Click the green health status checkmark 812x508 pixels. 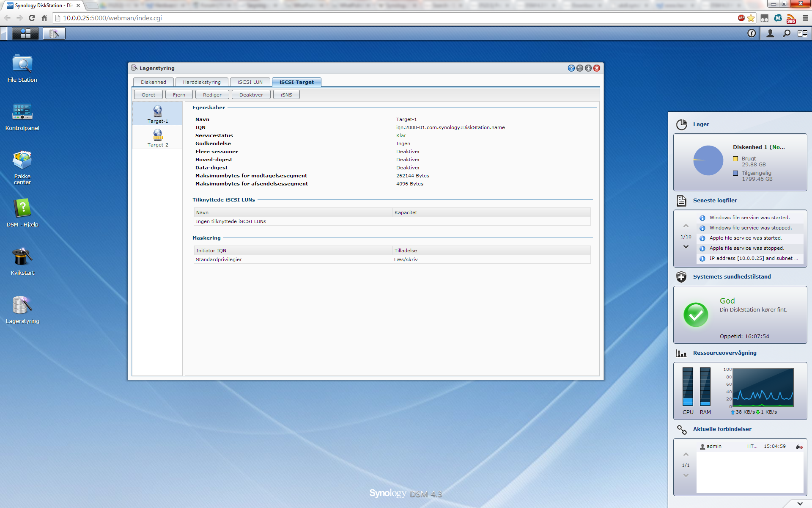click(696, 315)
